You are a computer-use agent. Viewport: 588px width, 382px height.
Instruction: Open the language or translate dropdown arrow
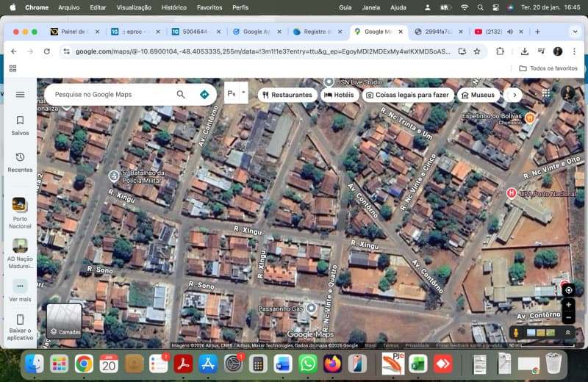243,93
